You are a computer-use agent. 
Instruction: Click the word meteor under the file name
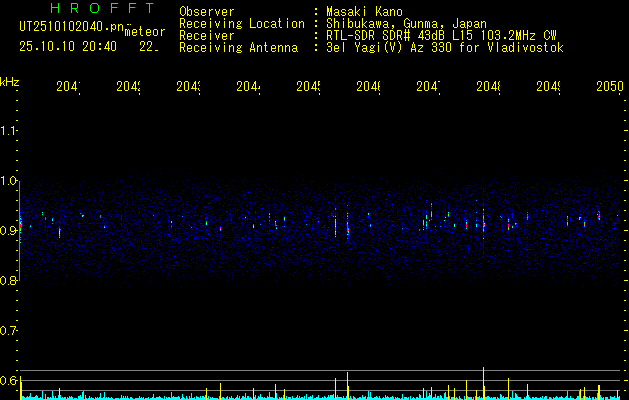[145, 32]
